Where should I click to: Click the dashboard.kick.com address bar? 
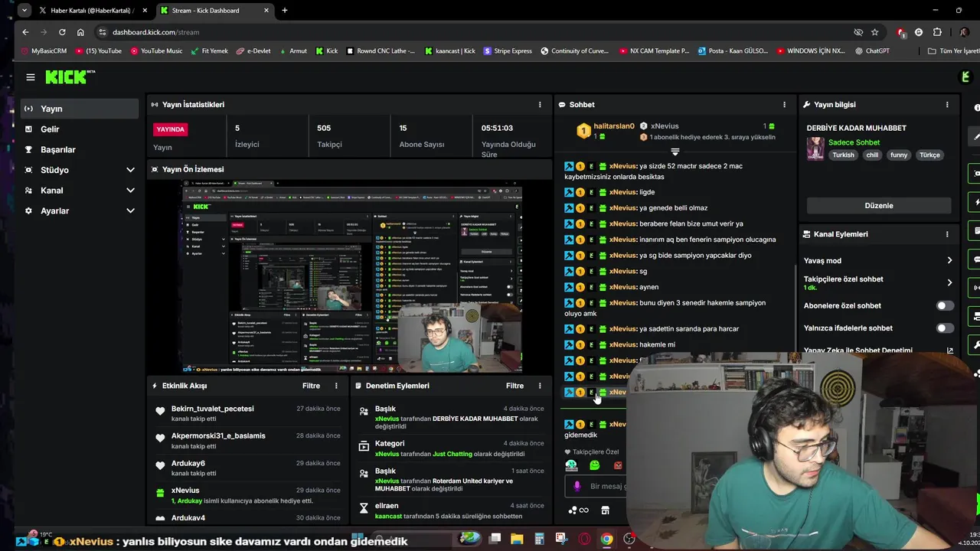pos(155,32)
